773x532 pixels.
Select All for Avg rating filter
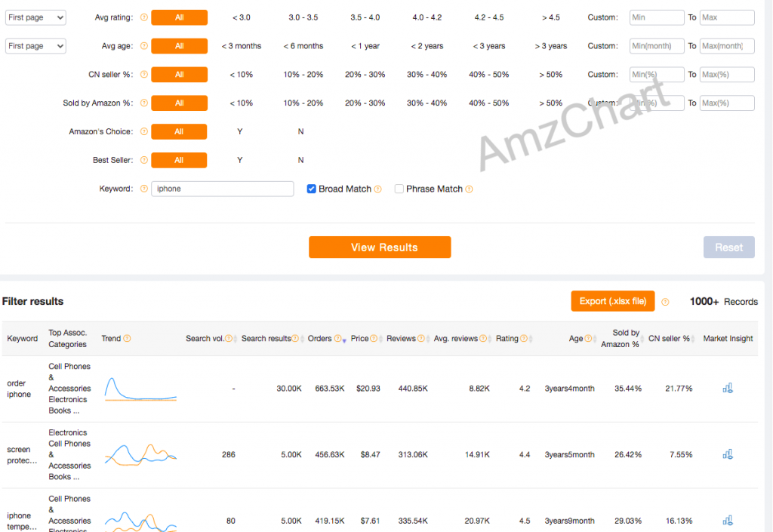179,17
